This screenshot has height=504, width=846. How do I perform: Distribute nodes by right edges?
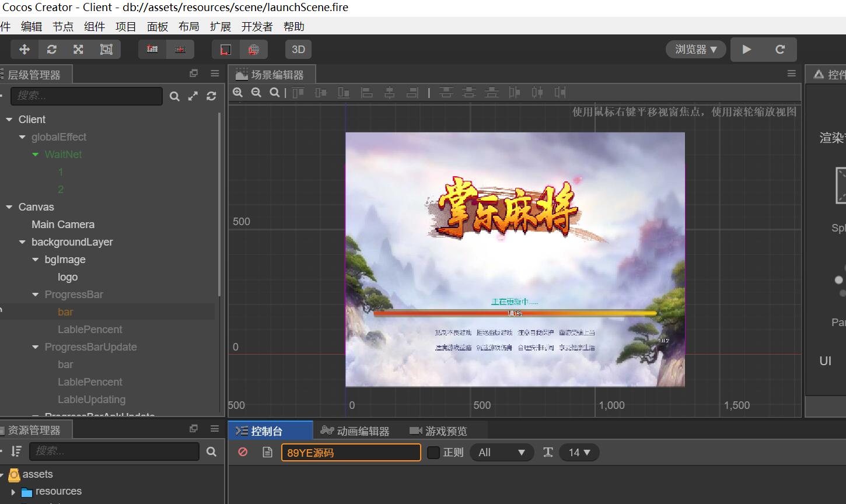560,92
